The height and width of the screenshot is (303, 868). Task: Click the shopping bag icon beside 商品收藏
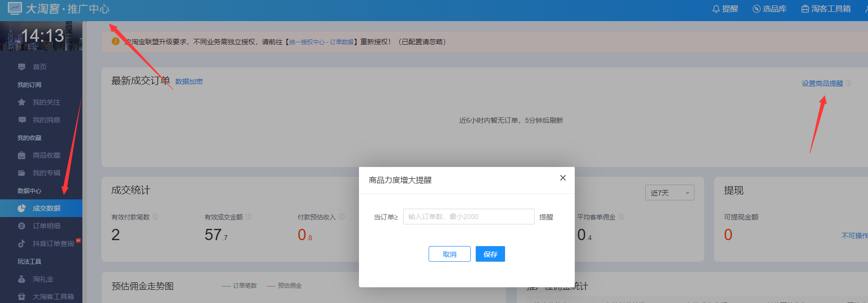pyautogui.click(x=22, y=155)
